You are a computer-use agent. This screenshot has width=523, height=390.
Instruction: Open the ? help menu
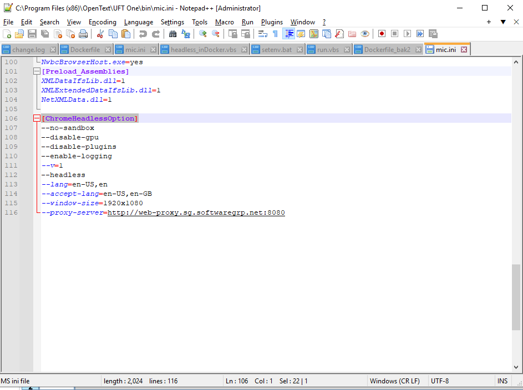point(324,22)
